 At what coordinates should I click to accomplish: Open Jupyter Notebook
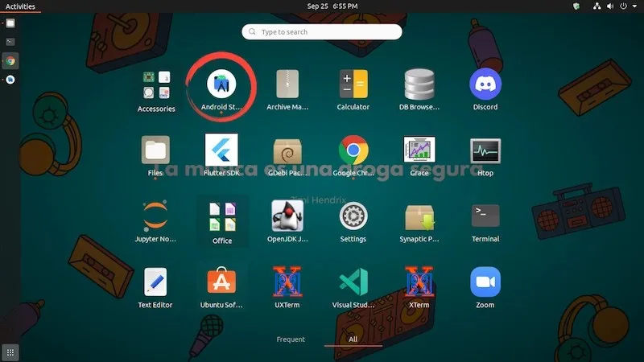(x=155, y=216)
